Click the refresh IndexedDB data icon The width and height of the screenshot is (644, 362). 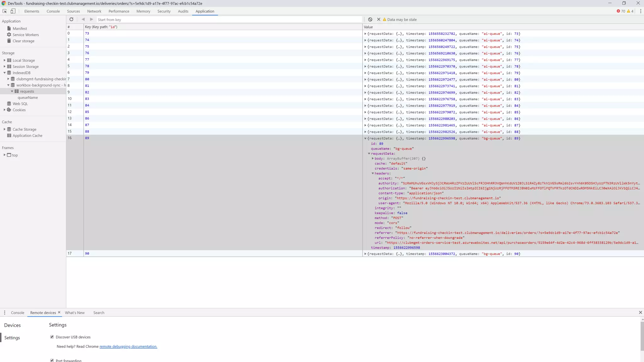point(71,19)
